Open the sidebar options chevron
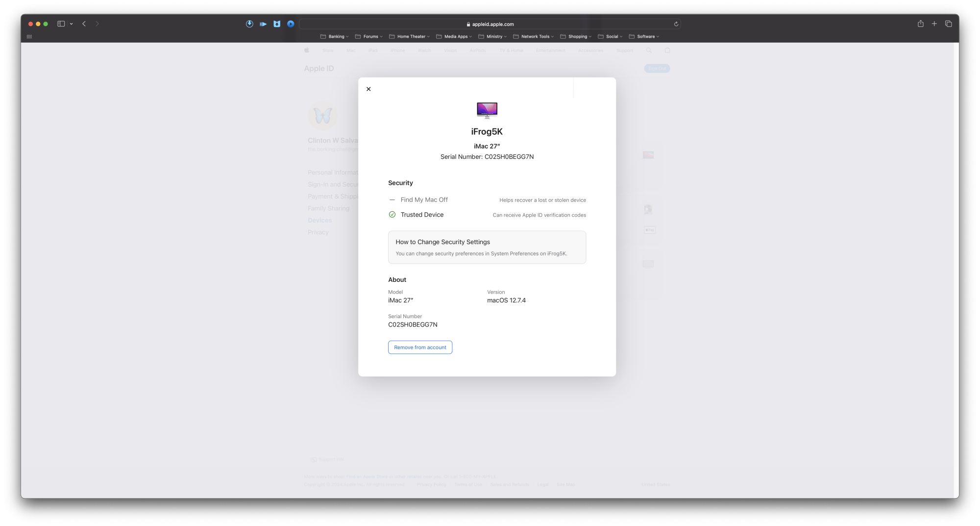This screenshot has width=980, height=526. pos(72,24)
